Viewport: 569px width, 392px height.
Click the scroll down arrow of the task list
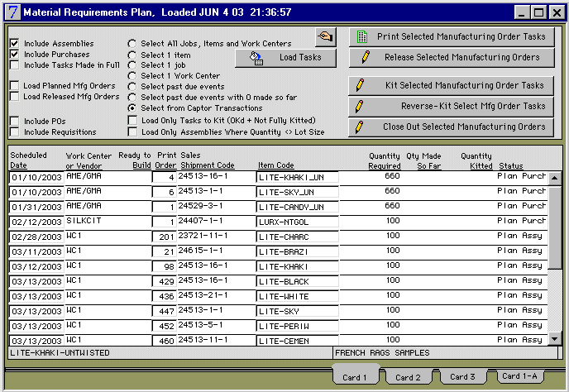[556, 338]
